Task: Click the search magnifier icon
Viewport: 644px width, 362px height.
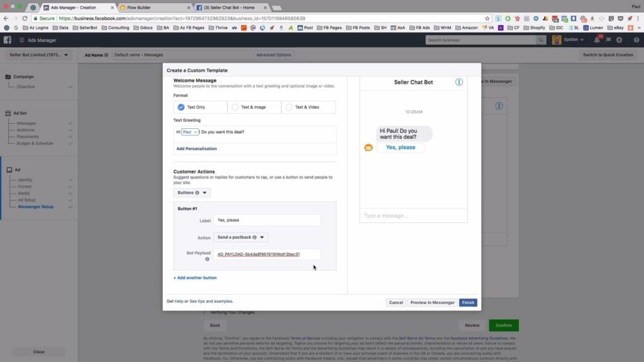Action: click(x=541, y=40)
